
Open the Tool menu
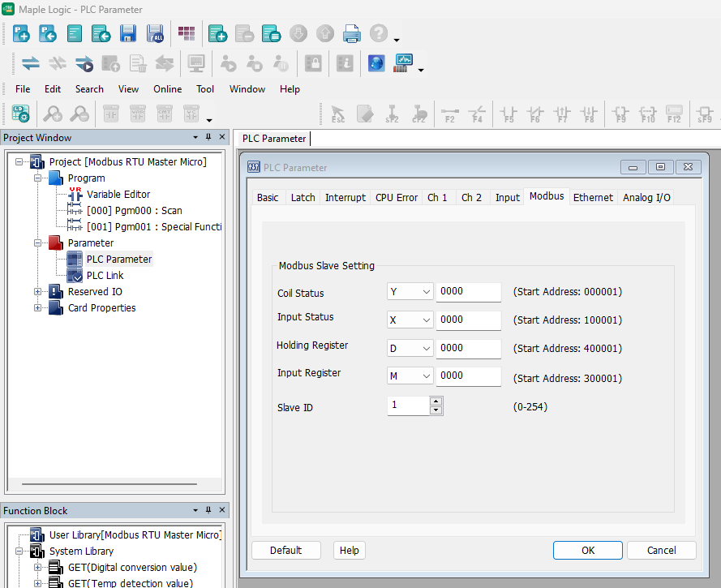(x=205, y=89)
